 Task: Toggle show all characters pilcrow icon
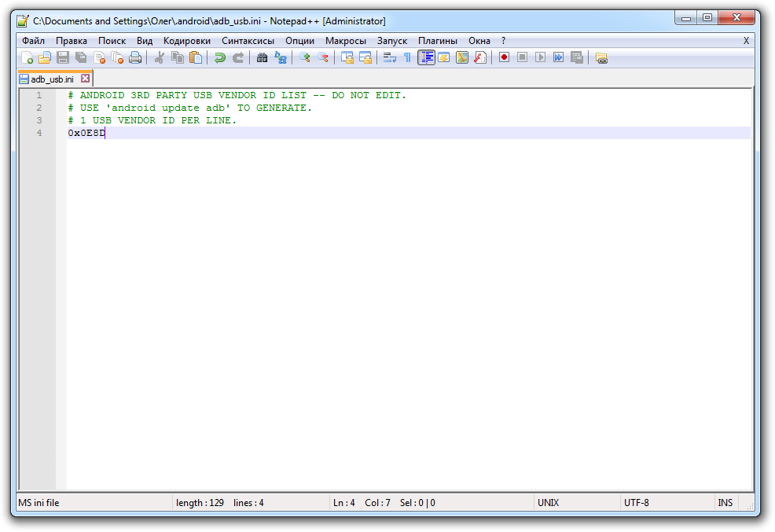[x=407, y=57]
